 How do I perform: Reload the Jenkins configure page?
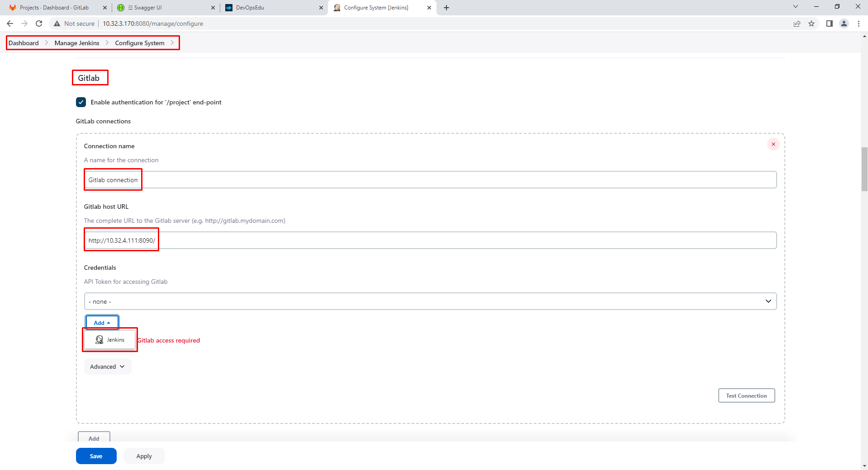coord(39,23)
